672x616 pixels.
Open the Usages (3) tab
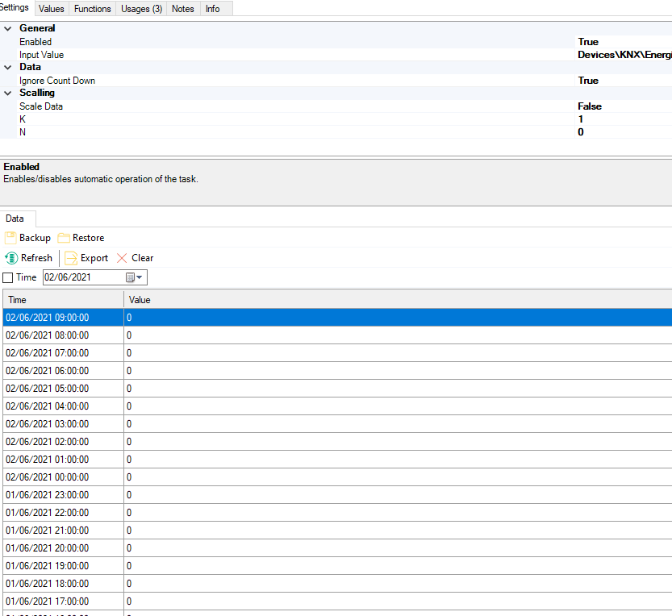coord(141,9)
